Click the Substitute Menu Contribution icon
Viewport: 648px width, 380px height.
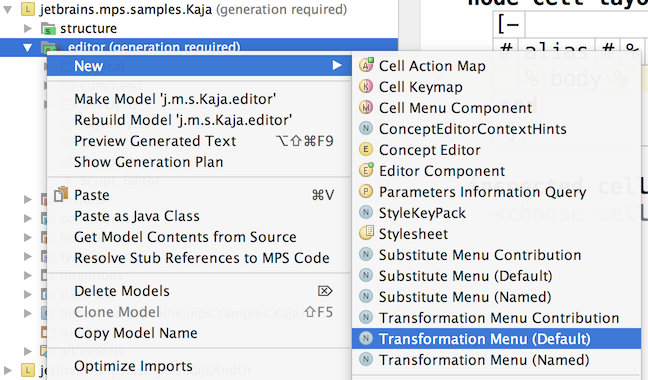pyautogui.click(x=366, y=254)
